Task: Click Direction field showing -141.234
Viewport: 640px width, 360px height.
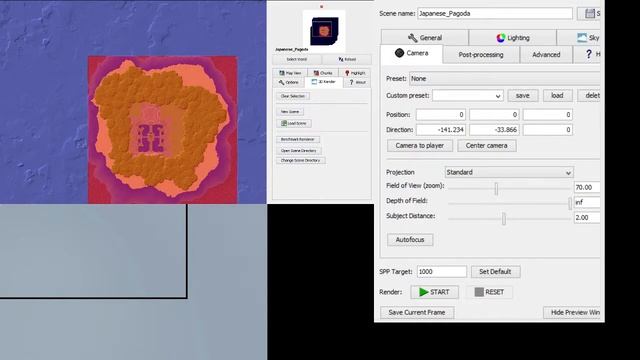Action: pyautogui.click(x=441, y=130)
